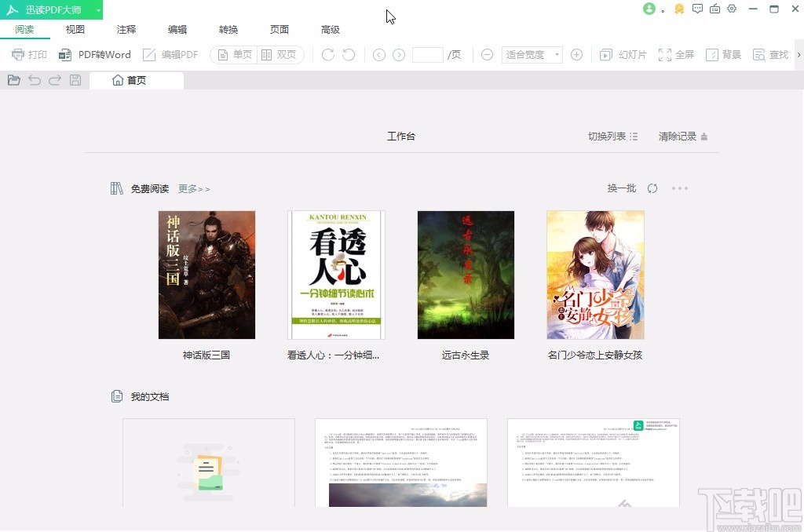This screenshot has height=532, width=804.
Task: Switch to the 注释 ribbon tab
Action: click(126, 29)
